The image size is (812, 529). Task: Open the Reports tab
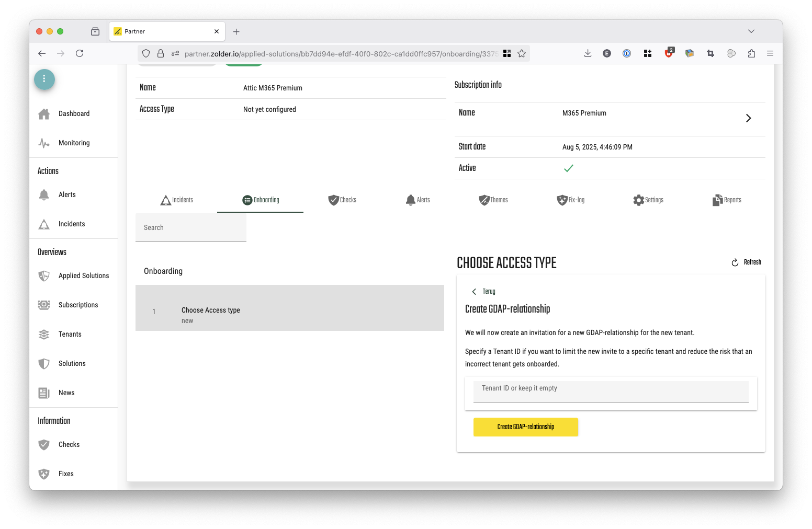click(x=727, y=200)
